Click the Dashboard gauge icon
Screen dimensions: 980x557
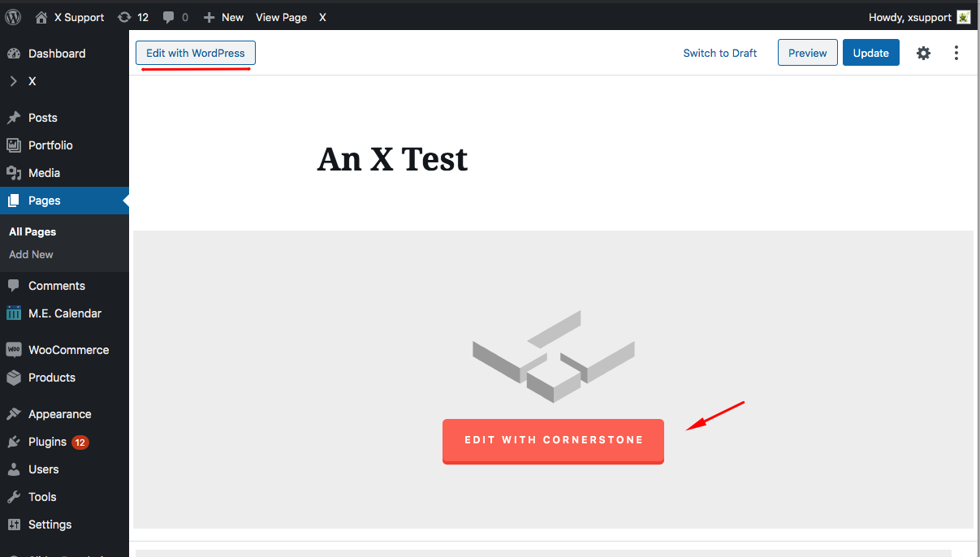point(14,54)
